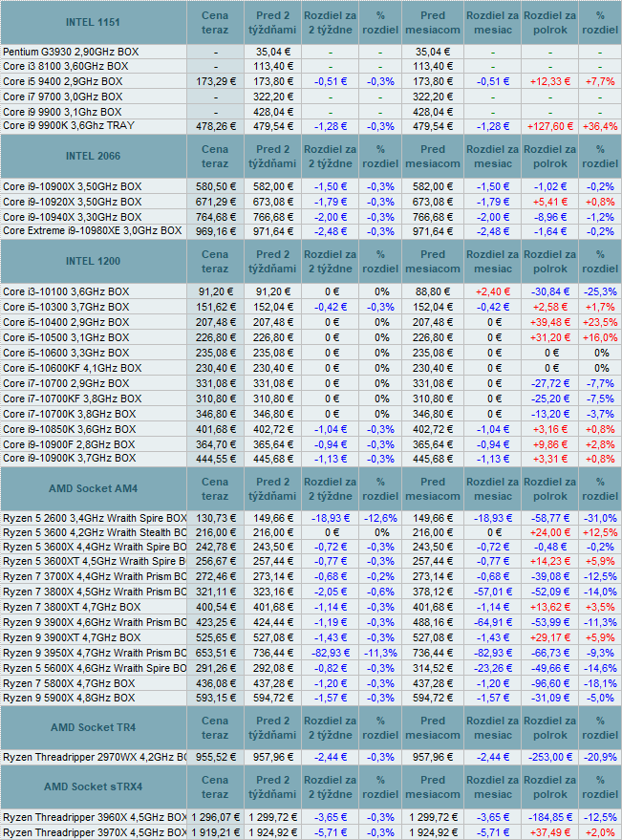Select the 653,51 € price cell
Screen dimensions: 622x840
coord(215,653)
